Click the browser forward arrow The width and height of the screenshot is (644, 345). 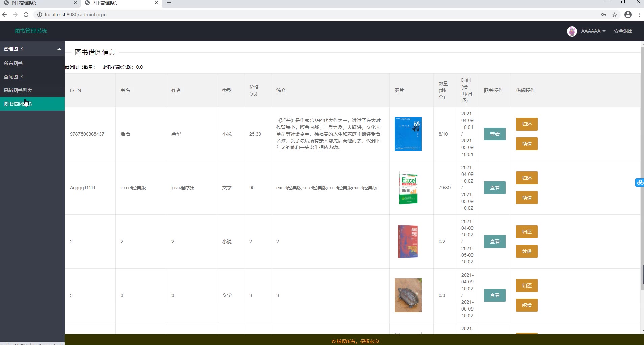point(15,15)
